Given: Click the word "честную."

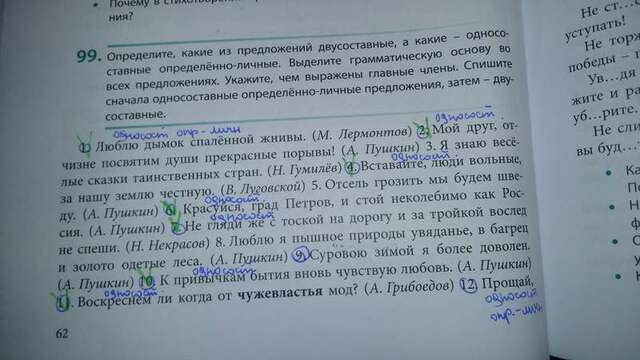Looking at the screenshot, I should coord(187,193).
